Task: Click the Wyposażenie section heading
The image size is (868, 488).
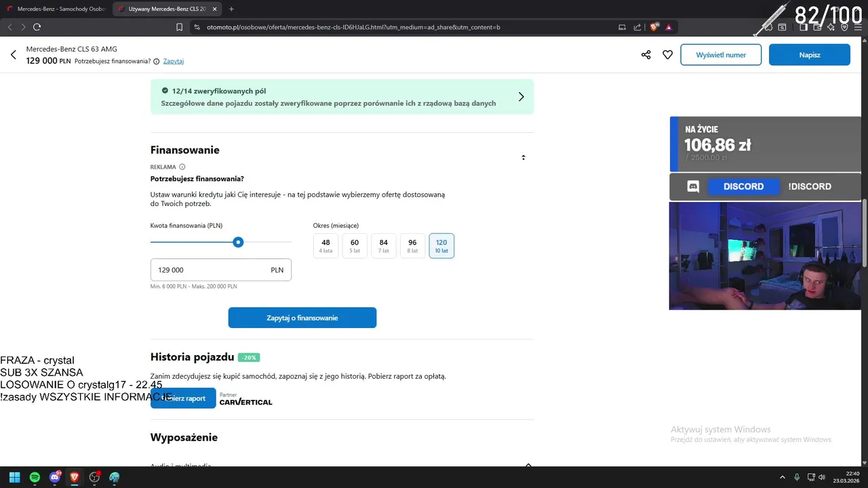Action: (x=184, y=438)
